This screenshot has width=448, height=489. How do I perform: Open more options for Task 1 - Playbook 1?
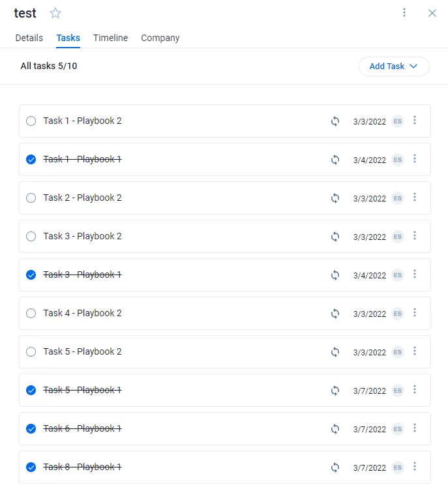coord(415,158)
